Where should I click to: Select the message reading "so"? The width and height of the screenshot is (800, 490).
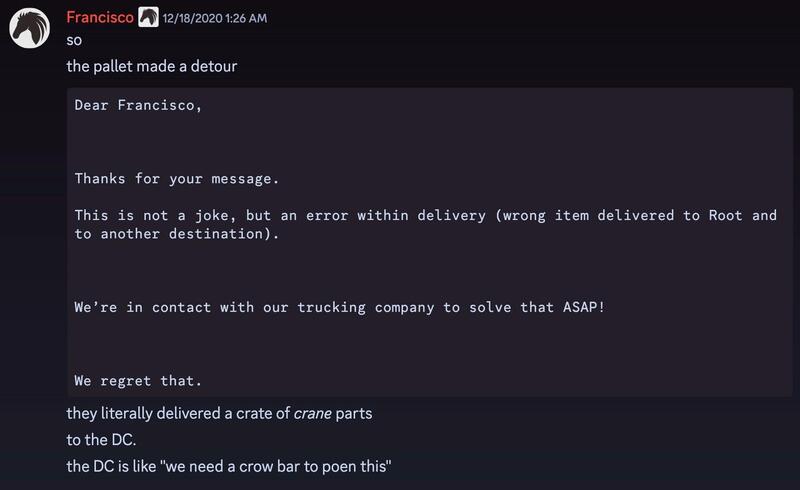point(74,41)
